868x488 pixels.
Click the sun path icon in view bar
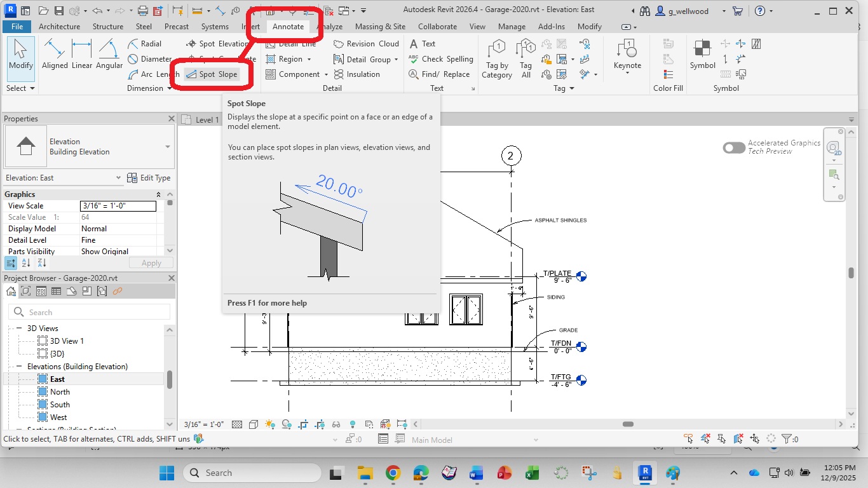click(x=270, y=424)
